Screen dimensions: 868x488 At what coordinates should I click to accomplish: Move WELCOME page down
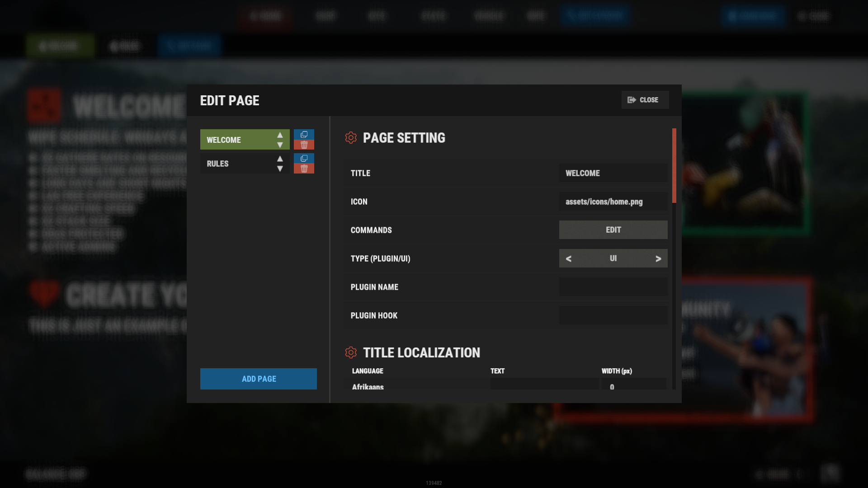tap(280, 145)
